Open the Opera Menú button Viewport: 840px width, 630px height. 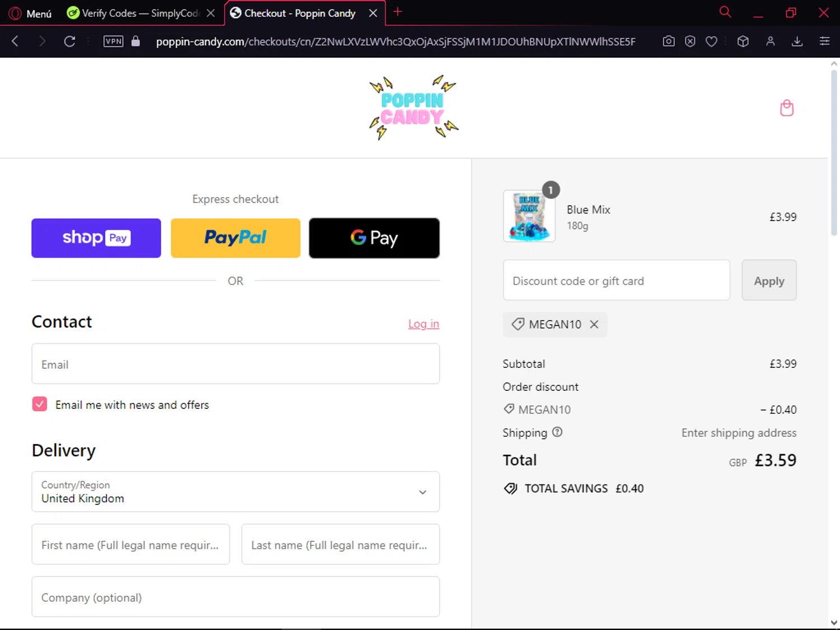pos(30,13)
